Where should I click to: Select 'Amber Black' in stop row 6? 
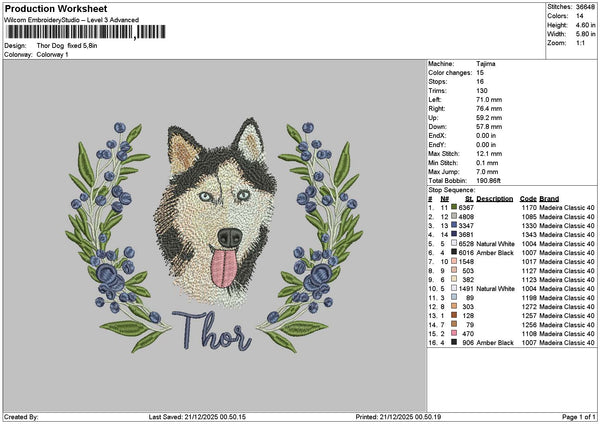point(495,253)
